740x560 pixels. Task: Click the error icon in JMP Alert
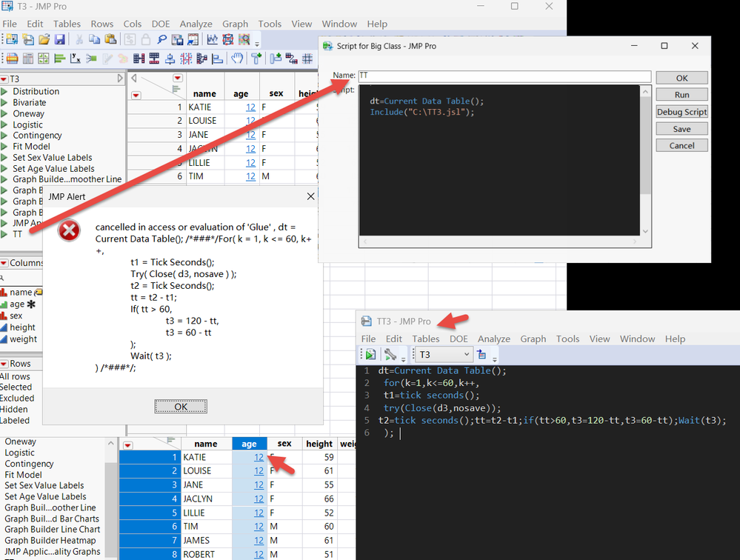point(69,230)
